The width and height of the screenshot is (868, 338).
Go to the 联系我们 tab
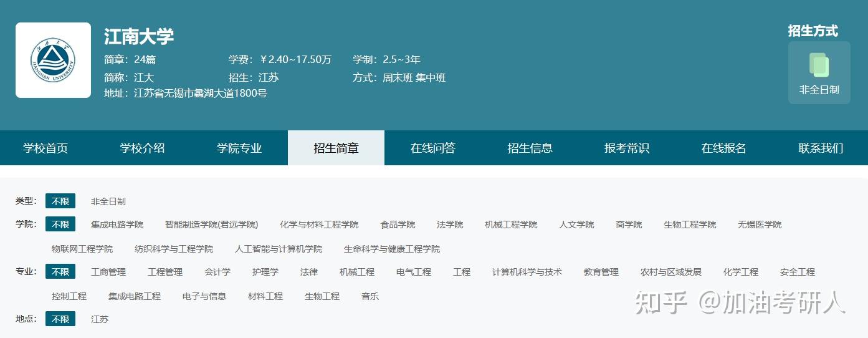coord(821,148)
